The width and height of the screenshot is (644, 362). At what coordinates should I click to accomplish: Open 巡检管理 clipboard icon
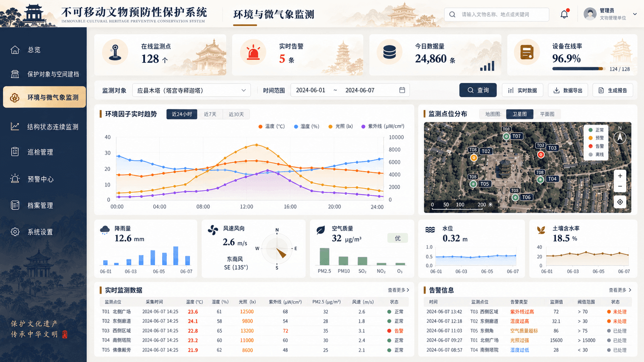(x=15, y=152)
